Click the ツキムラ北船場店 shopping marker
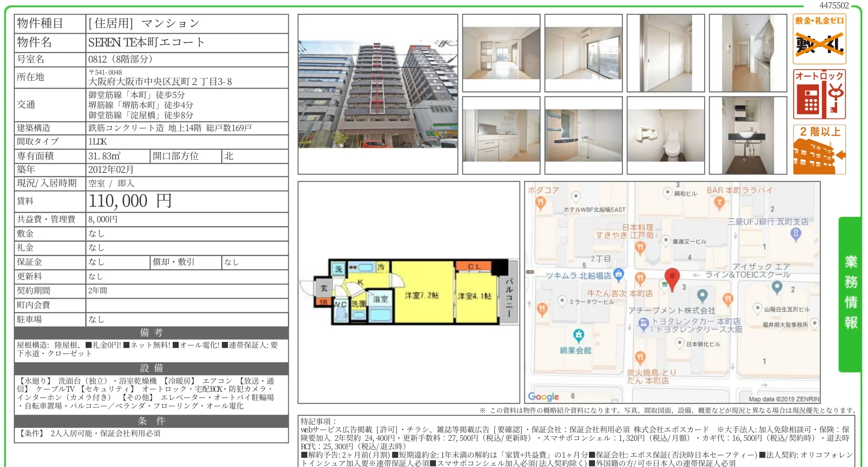This screenshot has width=868, height=467. click(618, 275)
